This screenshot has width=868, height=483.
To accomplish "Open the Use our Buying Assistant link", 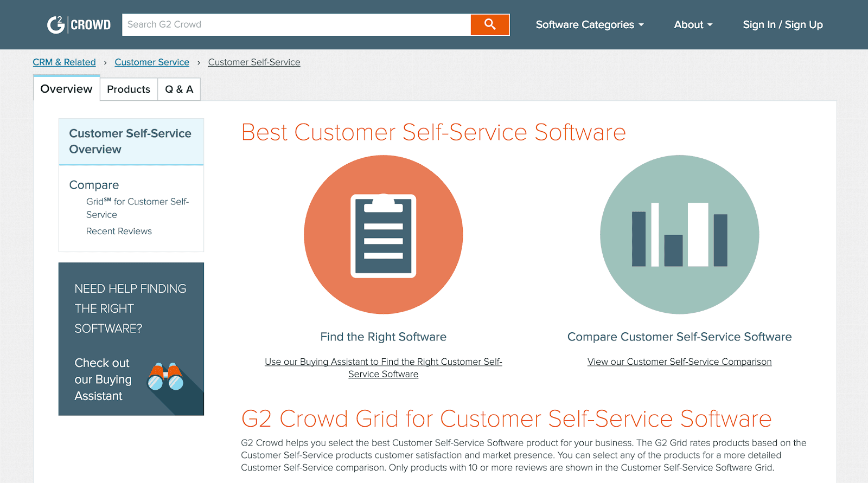I will coord(384,368).
